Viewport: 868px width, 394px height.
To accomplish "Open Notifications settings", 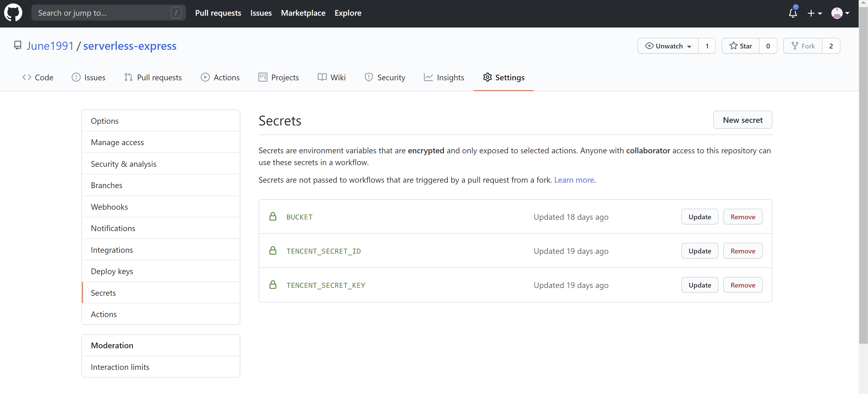I will pos(161,228).
